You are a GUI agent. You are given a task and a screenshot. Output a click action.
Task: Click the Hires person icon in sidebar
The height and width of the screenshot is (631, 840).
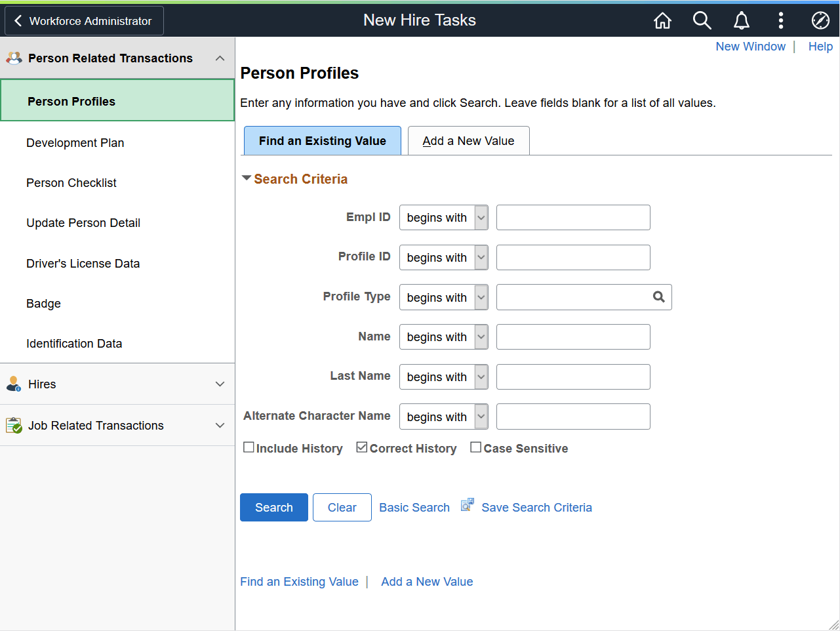click(x=13, y=384)
